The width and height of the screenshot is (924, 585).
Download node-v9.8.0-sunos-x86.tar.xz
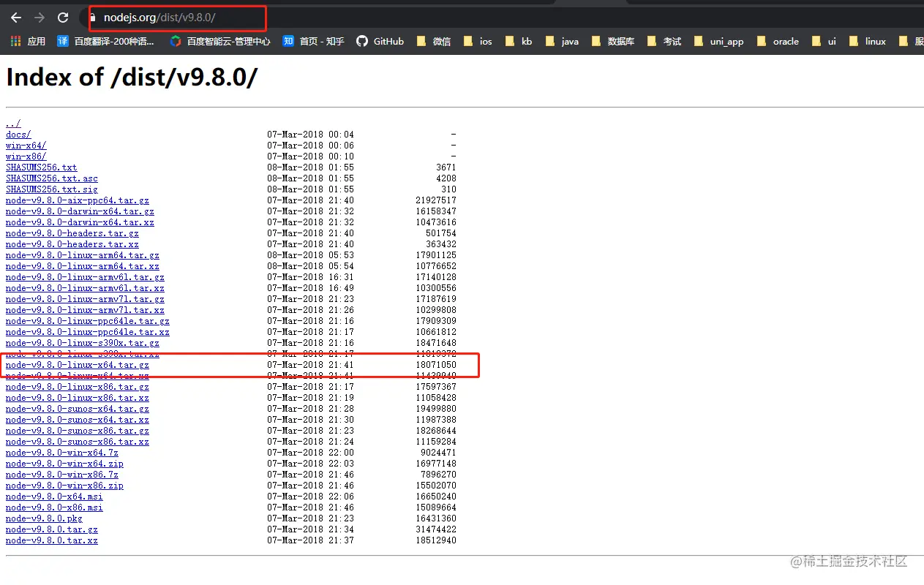(78, 442)
